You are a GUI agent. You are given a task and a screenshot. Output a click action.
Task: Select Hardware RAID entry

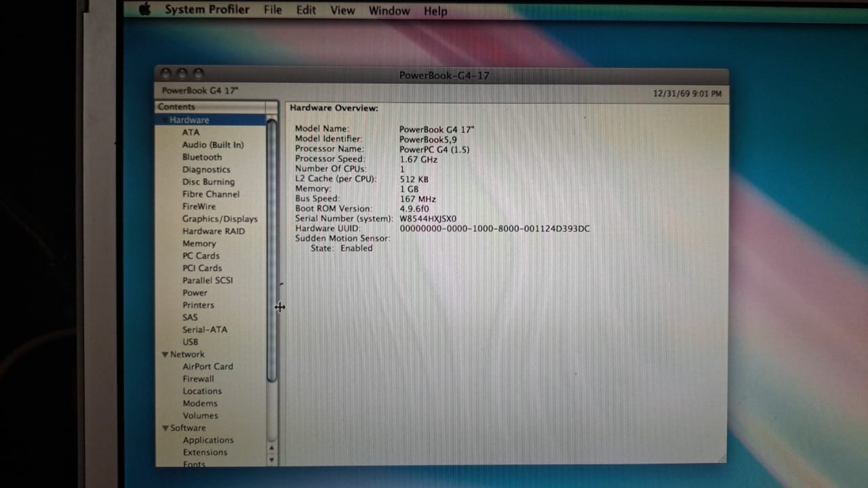[214, 230]
